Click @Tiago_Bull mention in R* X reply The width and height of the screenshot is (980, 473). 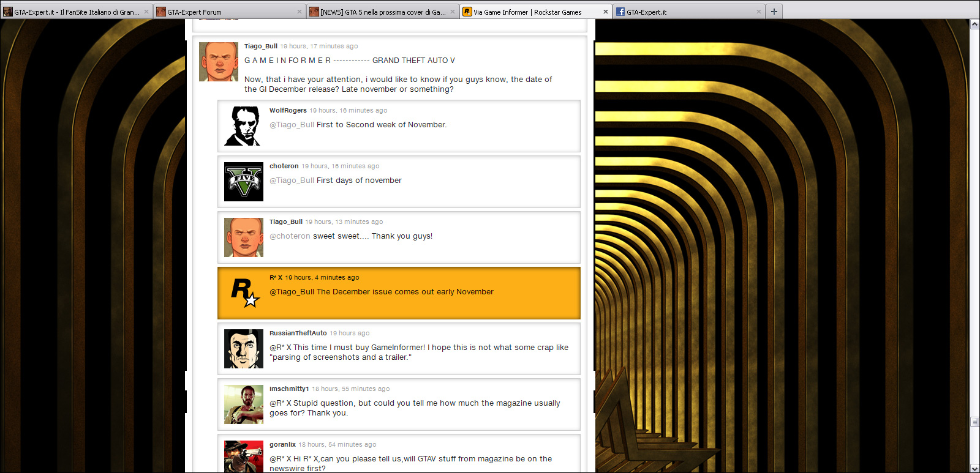click(x=292, y=291)
